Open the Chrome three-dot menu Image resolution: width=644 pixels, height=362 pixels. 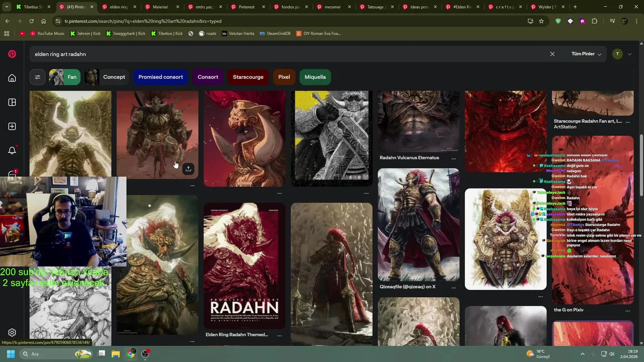(x=636, y=21)
